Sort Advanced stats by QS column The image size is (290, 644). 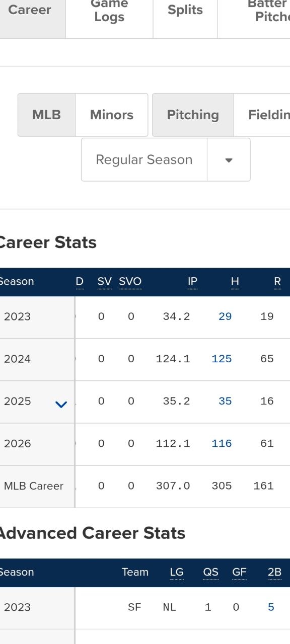coord(210,573)
